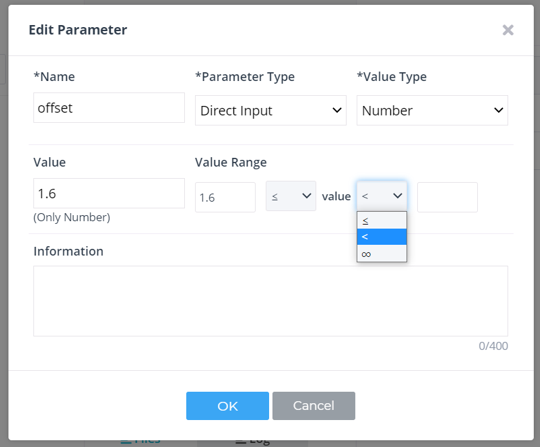Screen dimensions: 540x447
Task: Pick the infinity symbol option
Action: (x=382, y=254)
